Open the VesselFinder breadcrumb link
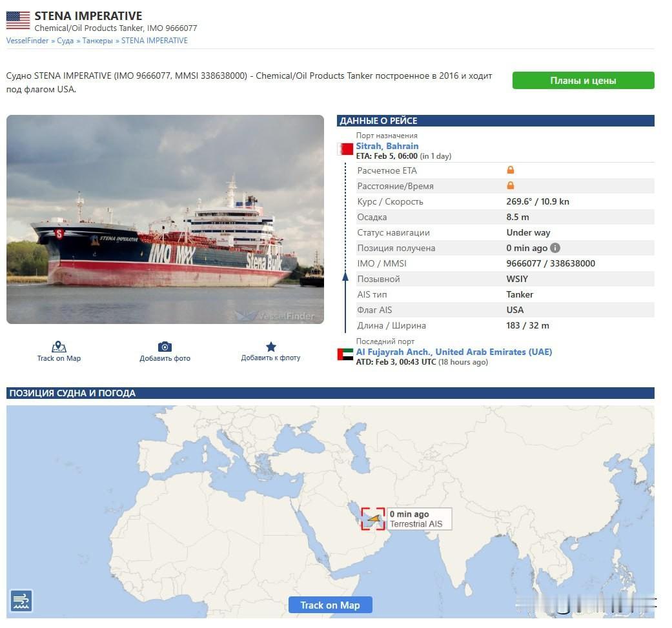672x628 pixels. [27, 41]
